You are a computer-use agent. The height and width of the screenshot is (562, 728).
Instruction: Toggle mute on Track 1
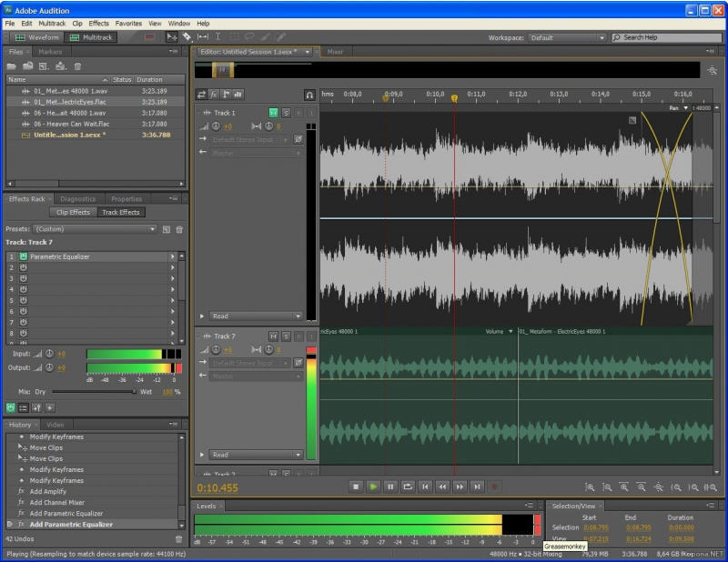point(273,113)
